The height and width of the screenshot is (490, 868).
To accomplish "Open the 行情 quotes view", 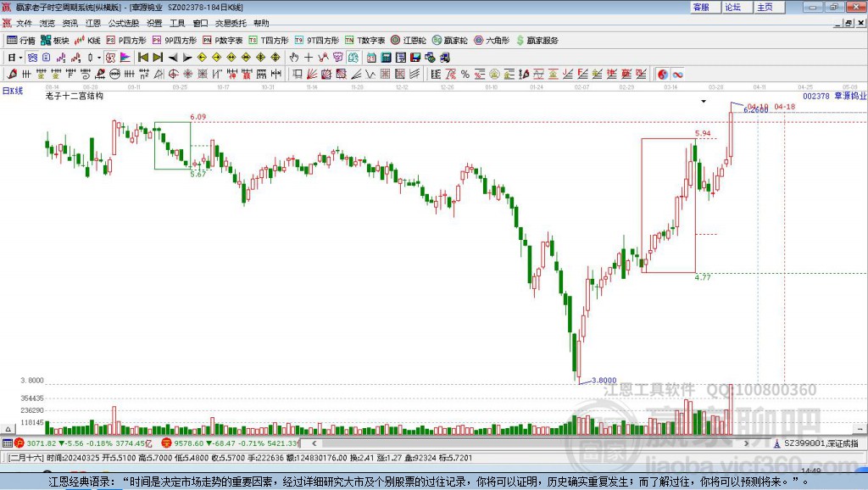I will (x=21, y=41).
